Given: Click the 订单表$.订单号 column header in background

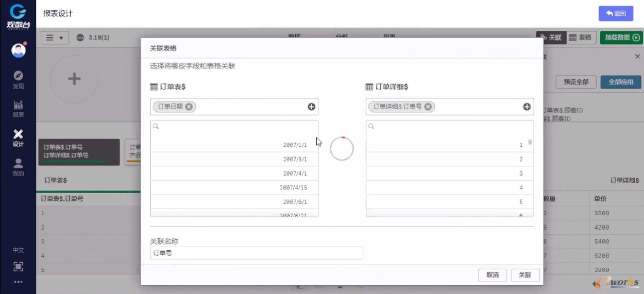Looking at the screenshot, I should (x=62, y=198).
